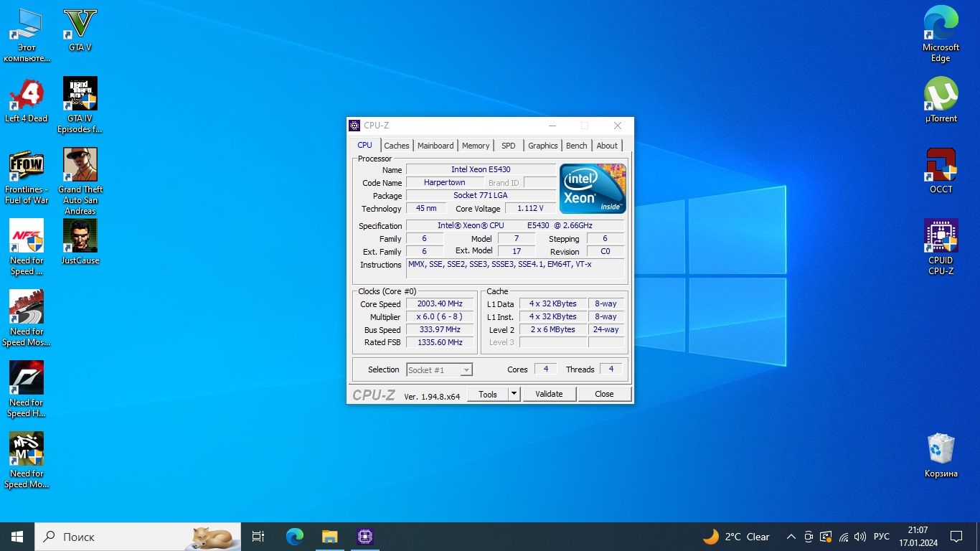The height and width of the screenshot is (551, 980).
Task: Open the clock showing 21:07
Action: (918, 536)
